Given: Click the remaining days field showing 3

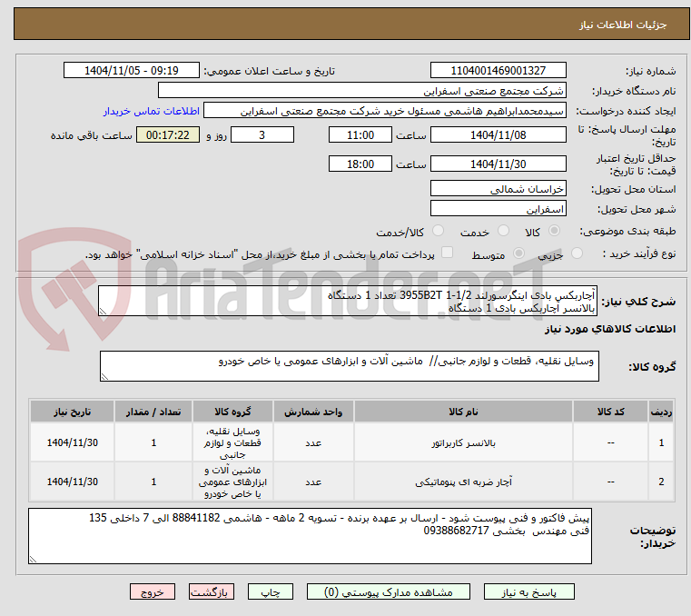Looking at the screenshot, I should point(262,135).
